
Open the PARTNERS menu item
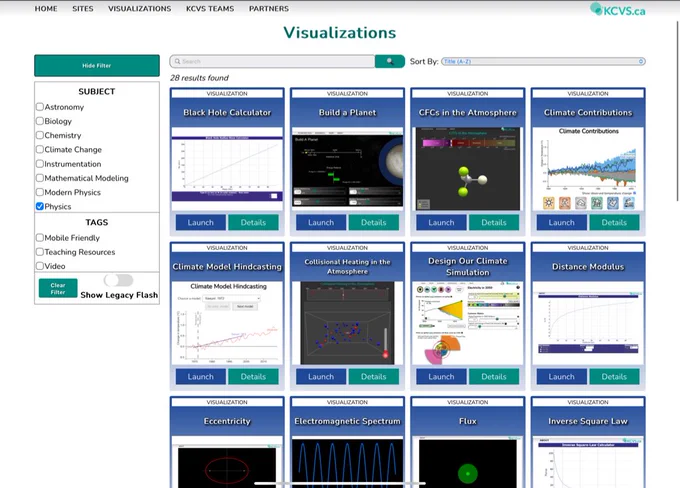point(269,9)
